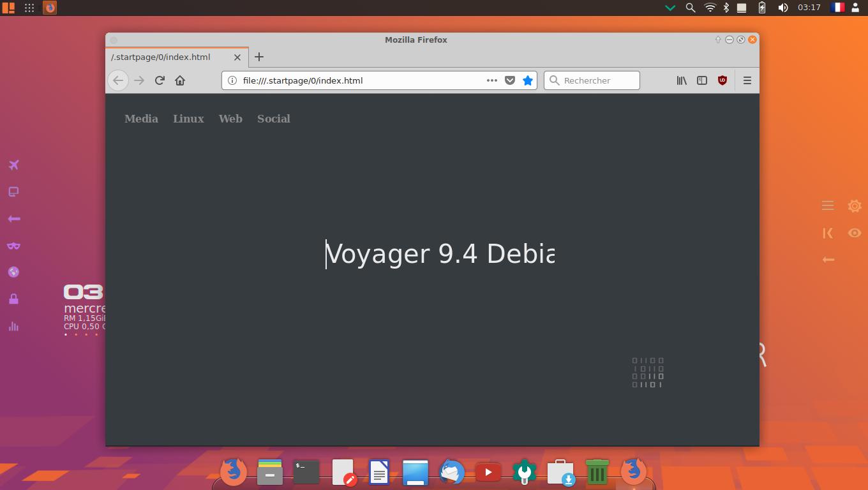Click the three-lines icon on the right desktop panel

(x=828, y=205)
